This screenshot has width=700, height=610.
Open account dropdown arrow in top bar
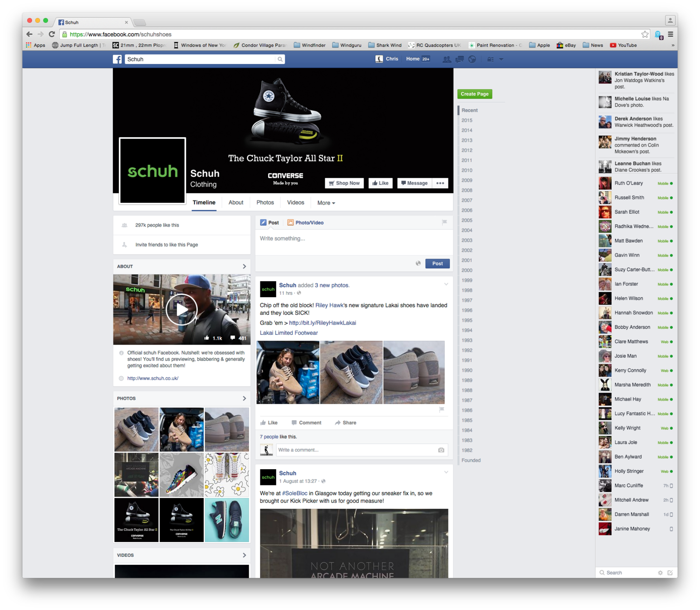[x=501, y=59]
